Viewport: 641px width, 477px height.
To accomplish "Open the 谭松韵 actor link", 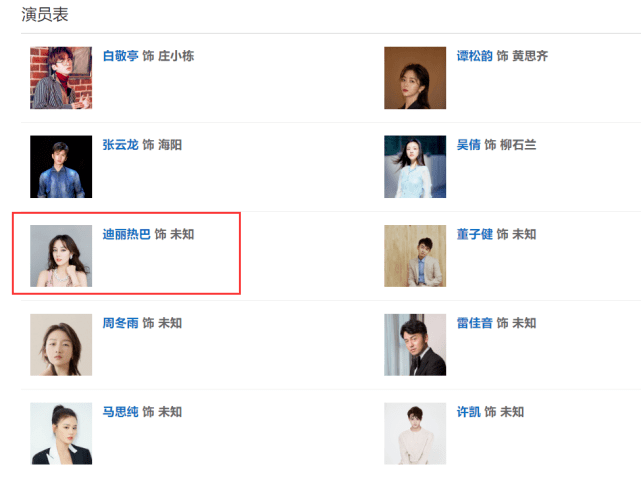I will 474,56.
